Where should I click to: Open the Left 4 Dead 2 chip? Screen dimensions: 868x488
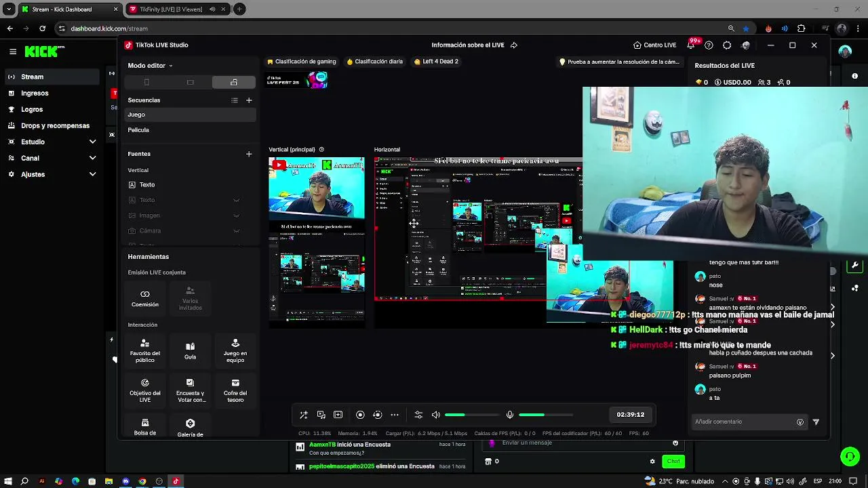436,62
